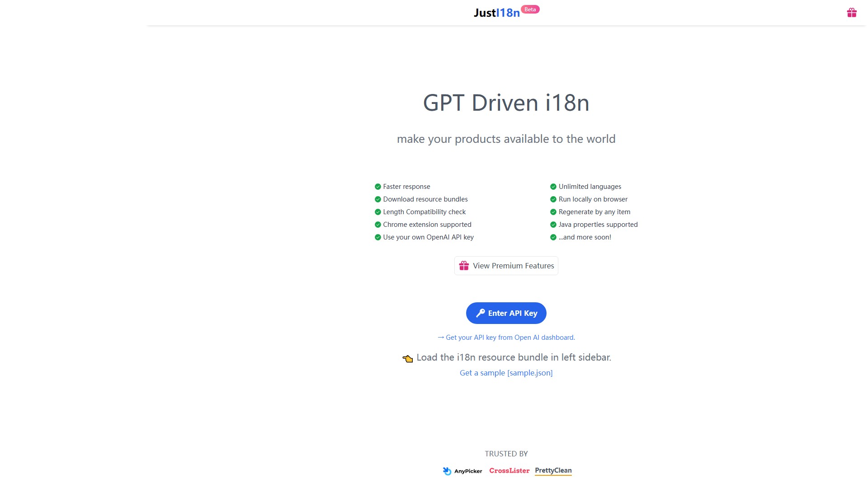This screenshot has width=868, height=488.
Task: Click the green checkmark beside Java properties supported
Action: click(x=553, y=224)
